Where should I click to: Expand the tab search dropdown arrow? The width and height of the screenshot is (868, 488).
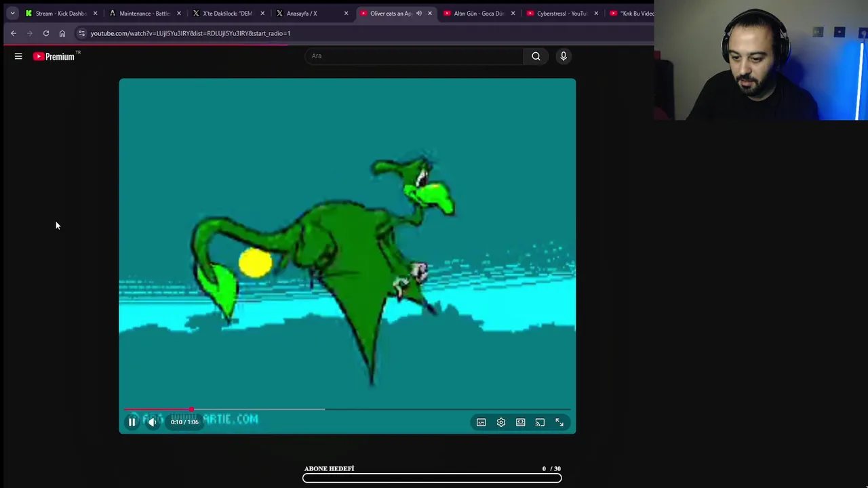pos(12,13)
